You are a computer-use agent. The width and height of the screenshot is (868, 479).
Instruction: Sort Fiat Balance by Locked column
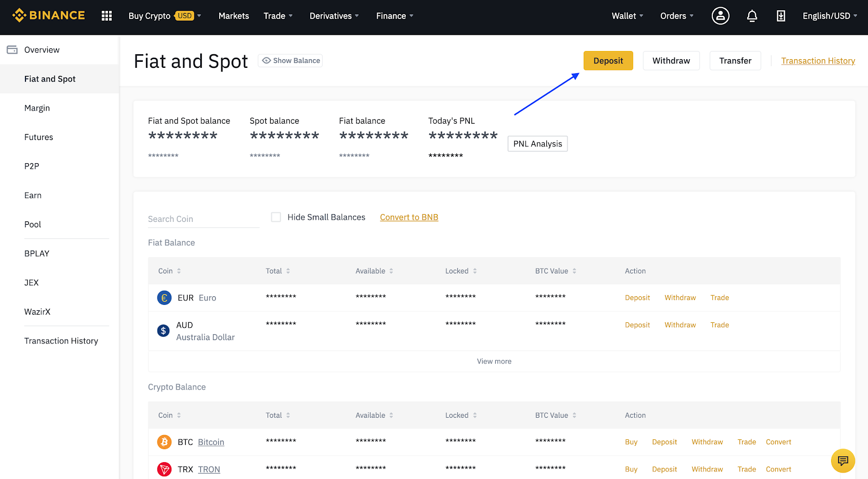[461, 271]
